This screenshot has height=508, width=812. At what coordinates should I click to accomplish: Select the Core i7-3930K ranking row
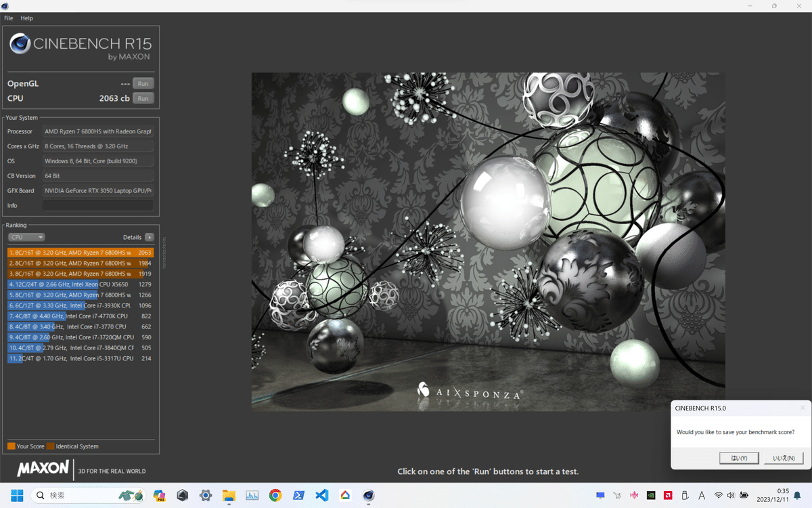81,305
